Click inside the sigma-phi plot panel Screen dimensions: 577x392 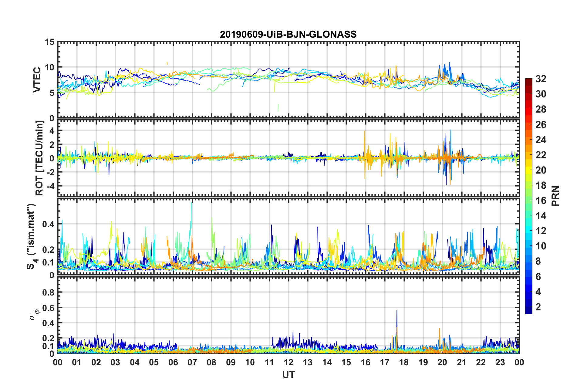pos(288,316)
